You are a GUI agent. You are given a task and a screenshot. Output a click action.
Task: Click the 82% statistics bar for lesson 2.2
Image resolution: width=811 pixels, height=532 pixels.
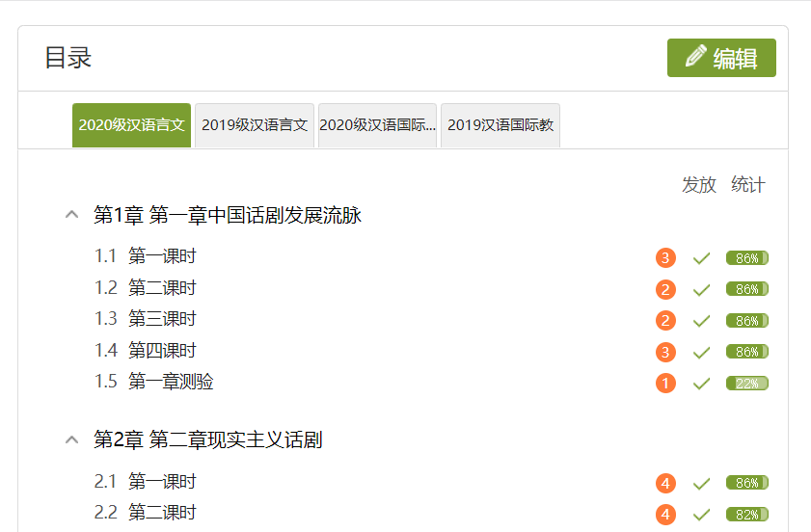747,515
